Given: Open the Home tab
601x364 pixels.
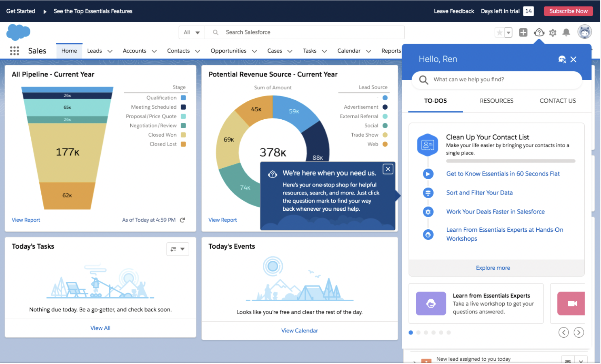Looking at the screenshot, I should coord(69,51).
